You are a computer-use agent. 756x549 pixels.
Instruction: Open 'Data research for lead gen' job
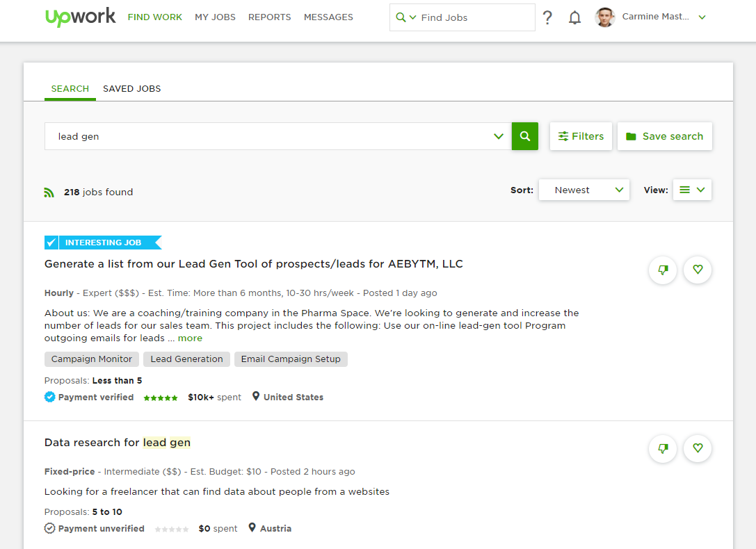(117, 443)
